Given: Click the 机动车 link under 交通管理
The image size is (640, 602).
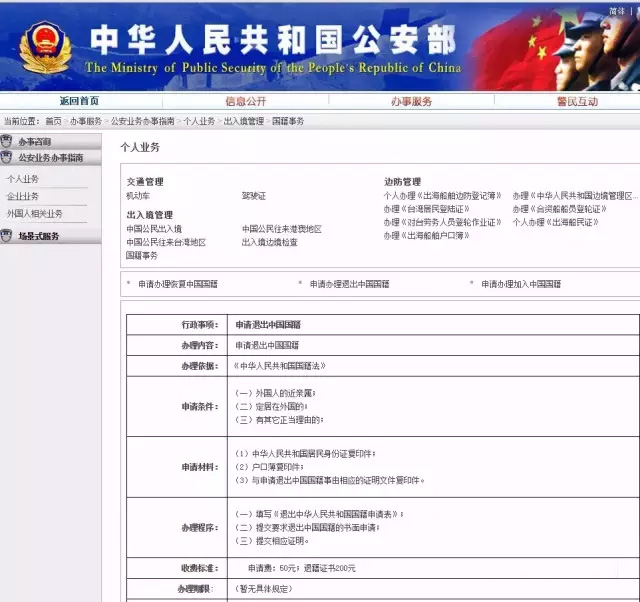Looking at the screenshot, I should 137,196.
